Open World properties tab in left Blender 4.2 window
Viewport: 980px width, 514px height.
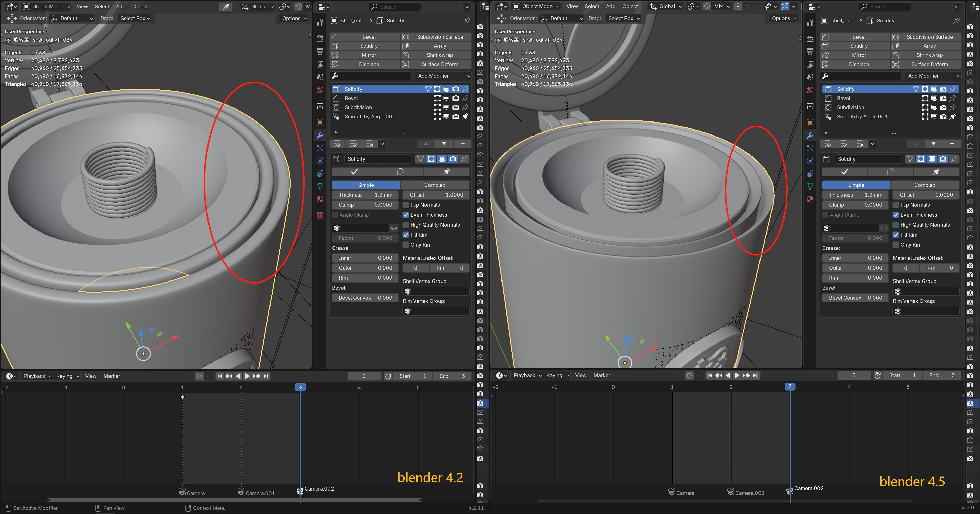pos(320,90)
